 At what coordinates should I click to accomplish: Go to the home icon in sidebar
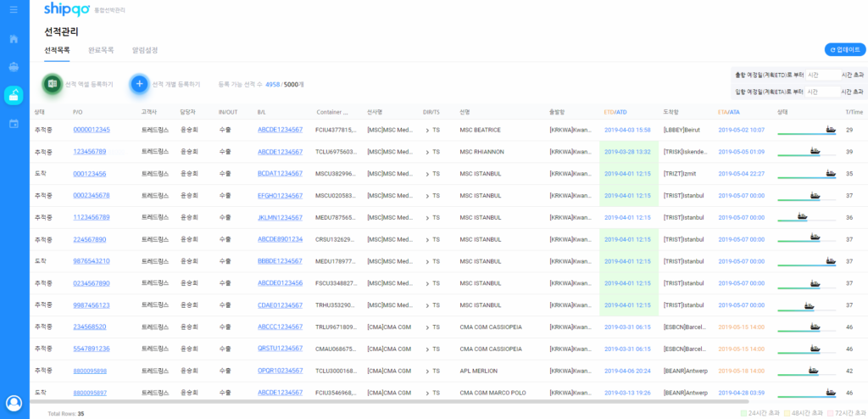click(14, 39)
